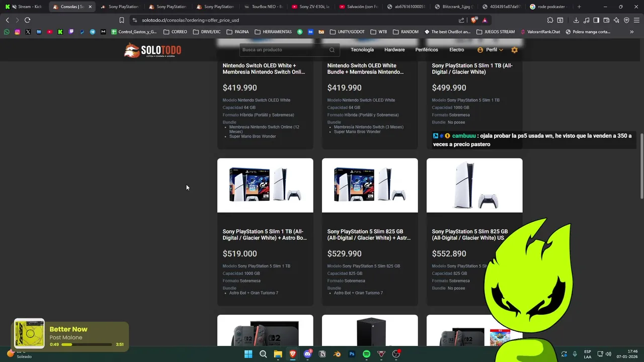Click the SoloTodo logo
The width and height of the screenshot is (644, 362).
point(153,50)
